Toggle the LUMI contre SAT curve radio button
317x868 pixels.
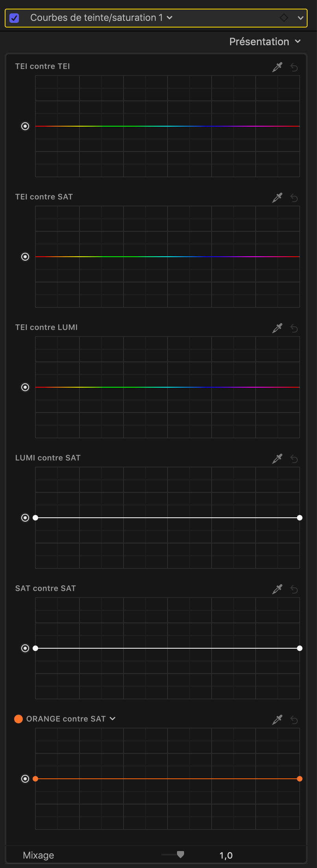click(25, 518)
